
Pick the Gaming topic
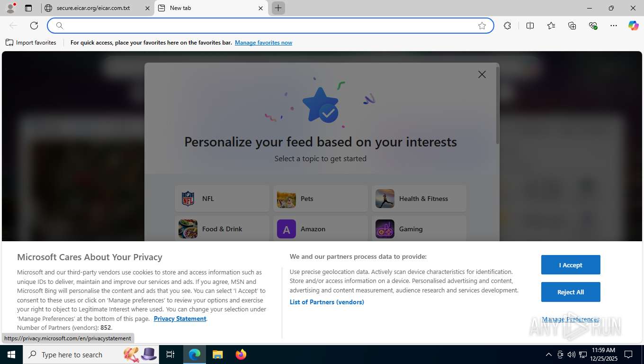419,229
